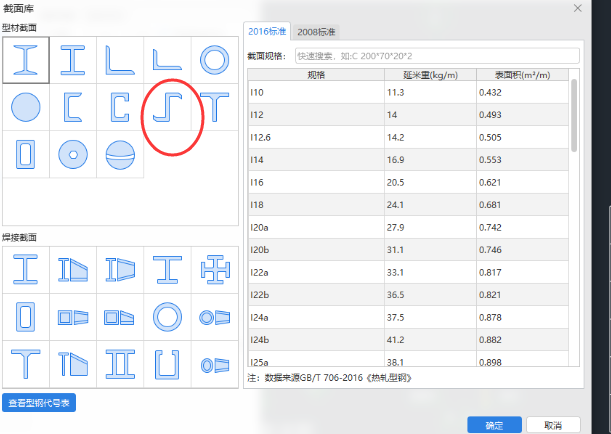611x434 pixels.
Task: Click the 延米重(kg/m) column header
Action: [x=430, y=75]
